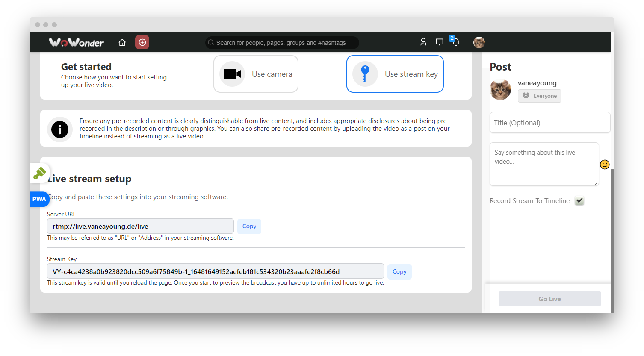Open the chat messages icon
Image resolution: width=644 pixels, height=356 pixels.
[x=439, y=42]
